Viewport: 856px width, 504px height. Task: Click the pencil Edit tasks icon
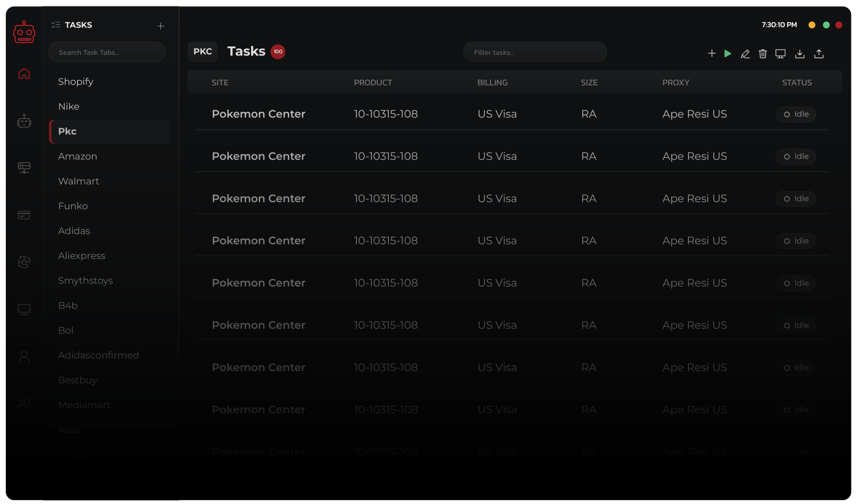coord(745,54)
